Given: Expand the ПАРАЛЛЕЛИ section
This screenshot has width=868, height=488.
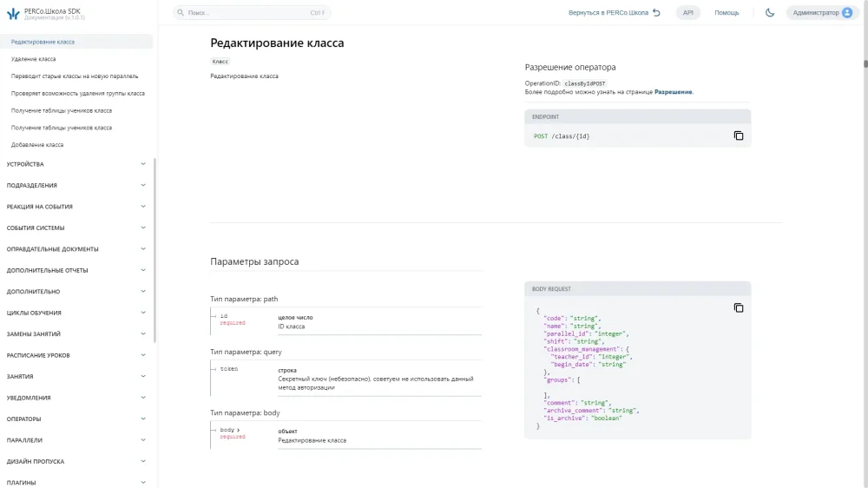Looking at the screenshot, I should pyautogui.click(x=76, y=440).
